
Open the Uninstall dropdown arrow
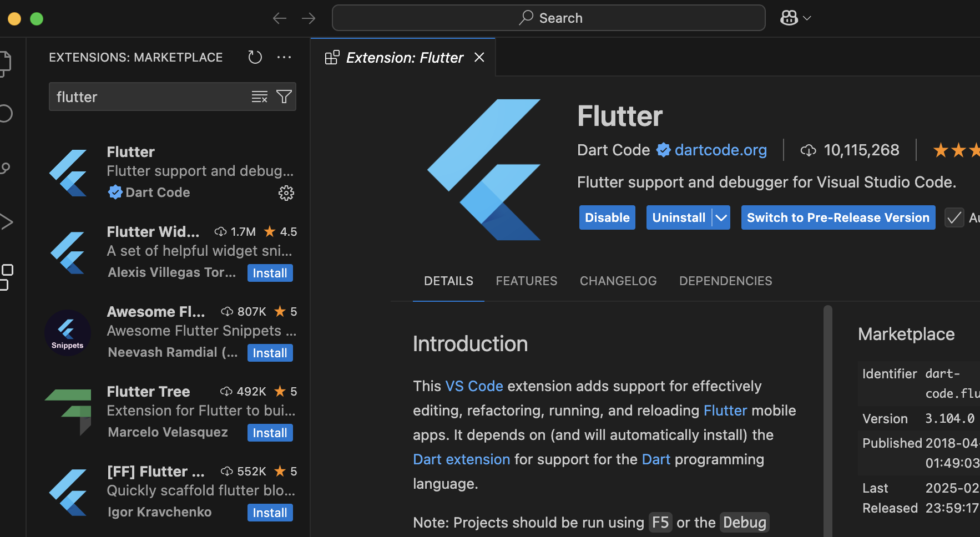pyautogui.click(x=721, y=217)
